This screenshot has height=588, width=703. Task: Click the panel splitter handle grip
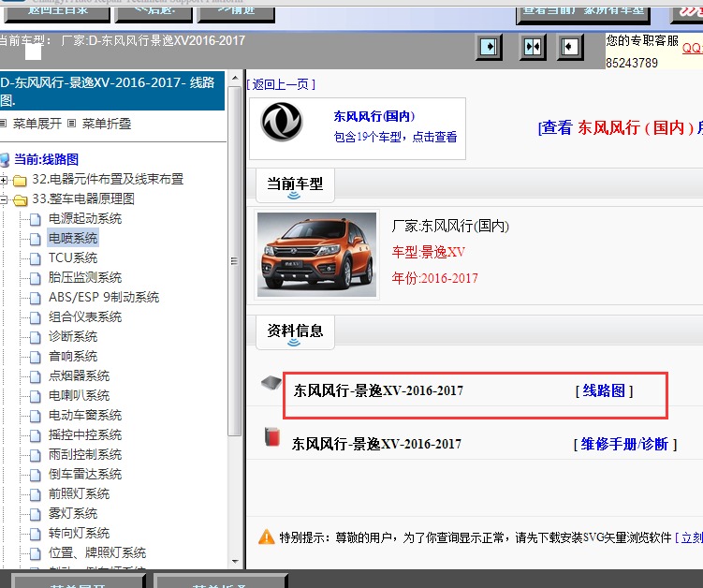coord(234,260)
